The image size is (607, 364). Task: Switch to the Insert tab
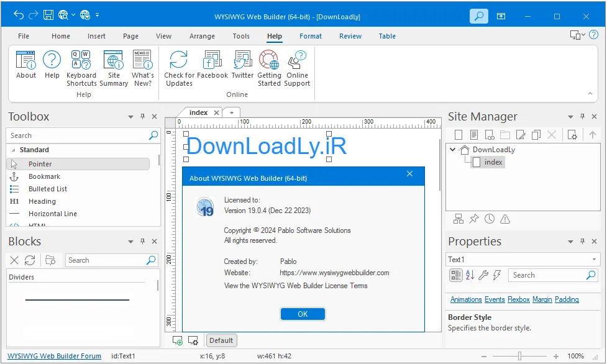pos(96,36)
